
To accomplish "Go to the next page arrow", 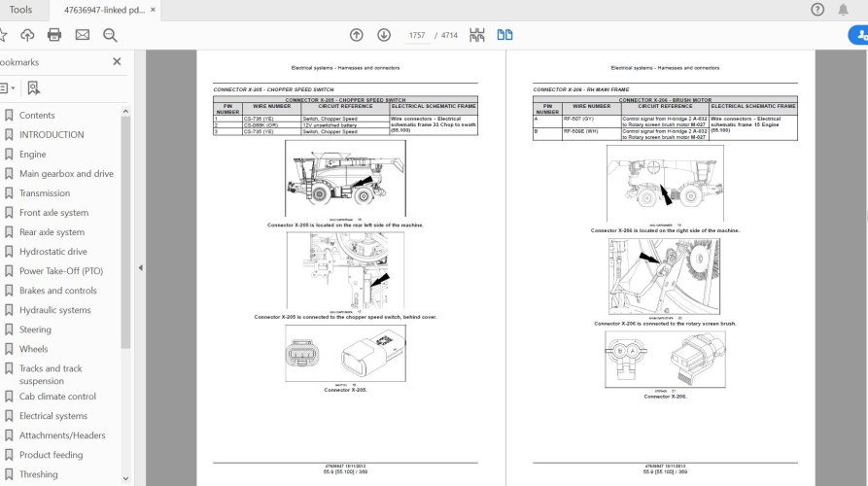I will coord(384,35).
